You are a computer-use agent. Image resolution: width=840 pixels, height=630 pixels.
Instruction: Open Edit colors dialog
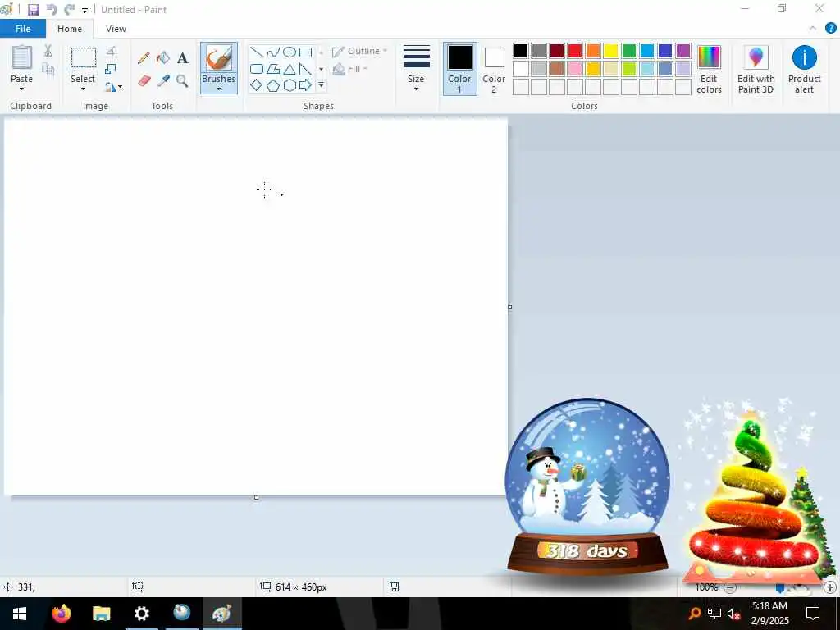pyautogui.click(x=709, y=70)
